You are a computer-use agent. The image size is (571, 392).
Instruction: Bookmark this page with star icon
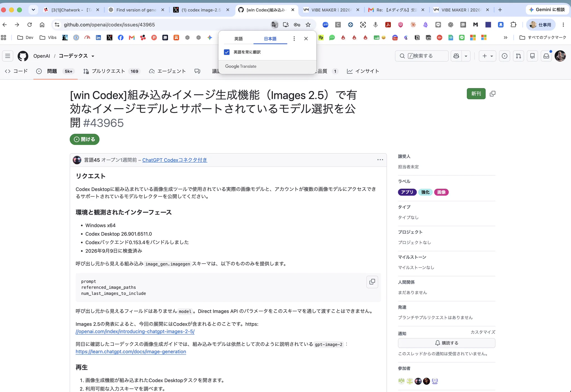[x=308, y=25]
